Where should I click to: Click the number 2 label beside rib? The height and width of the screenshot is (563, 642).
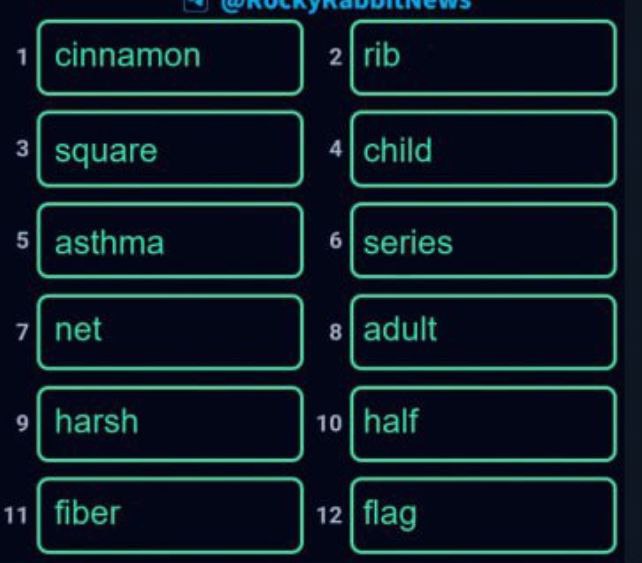click(x=336, y=57)
